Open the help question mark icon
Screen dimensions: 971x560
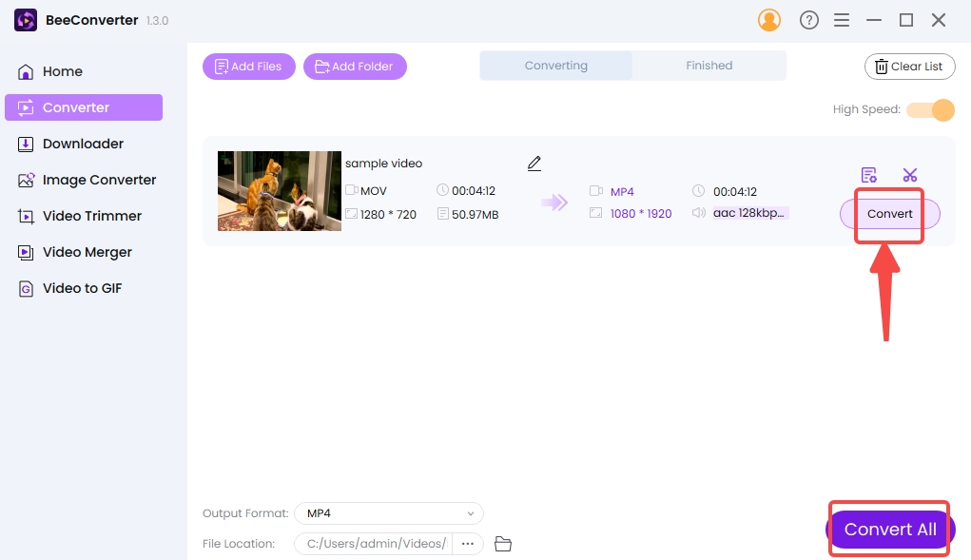coord(809,20)
